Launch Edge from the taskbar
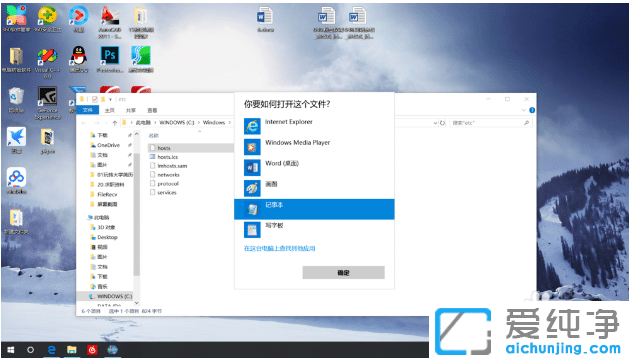 [x=51, y=350]
